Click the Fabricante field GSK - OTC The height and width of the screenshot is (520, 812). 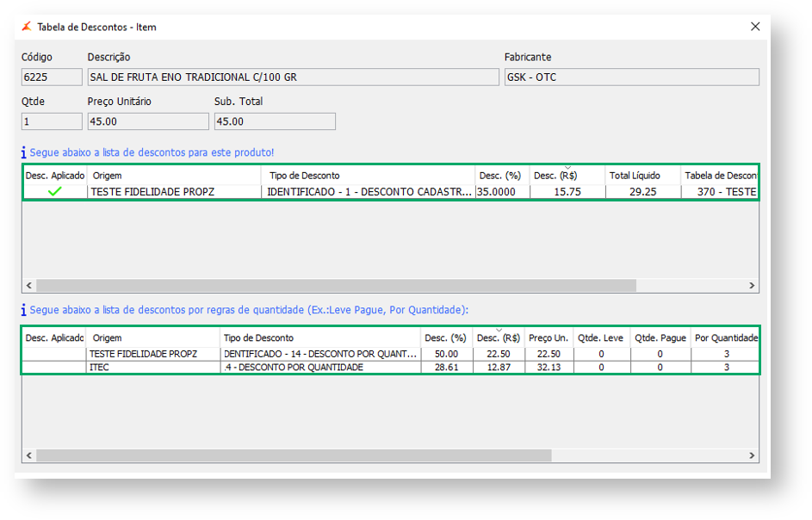(631, 77)
